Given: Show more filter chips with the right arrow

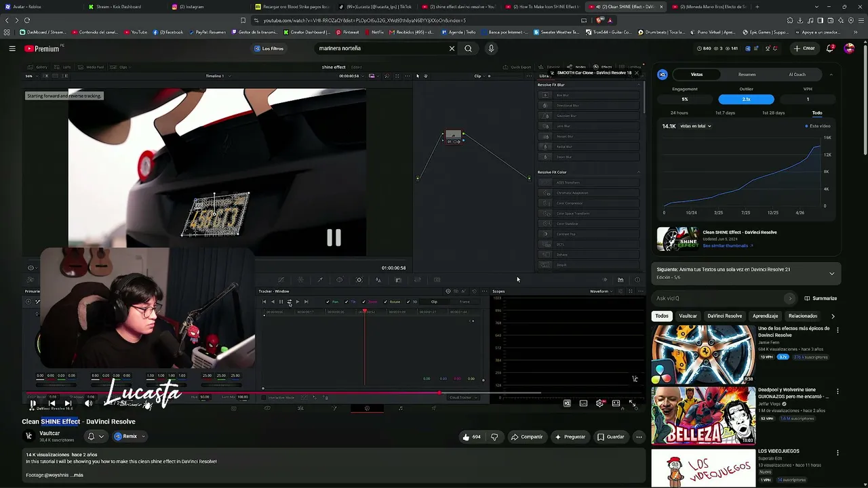Looking at the screenshot, I should 833,316.
